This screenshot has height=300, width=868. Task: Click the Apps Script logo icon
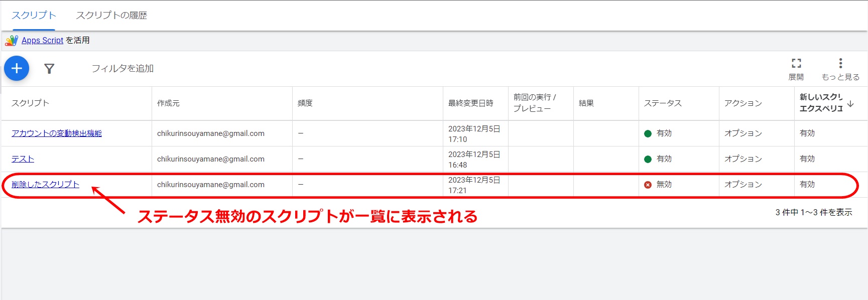tap(11, 41)
